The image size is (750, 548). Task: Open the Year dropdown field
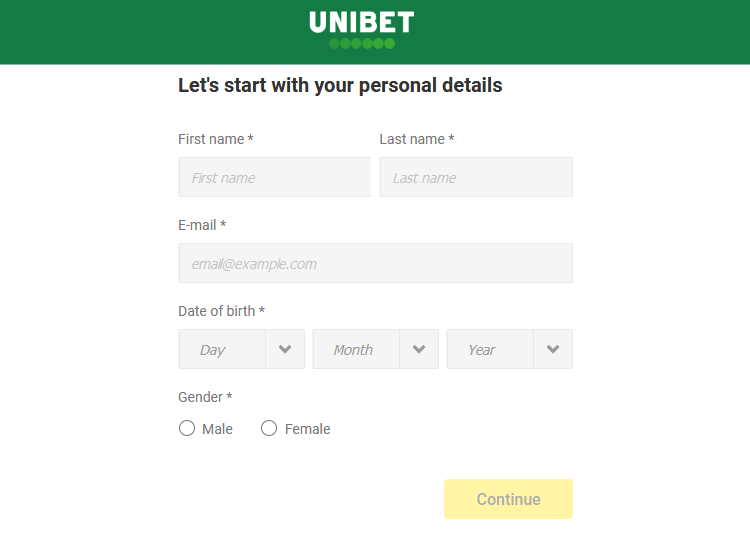(x=509, y=349)
